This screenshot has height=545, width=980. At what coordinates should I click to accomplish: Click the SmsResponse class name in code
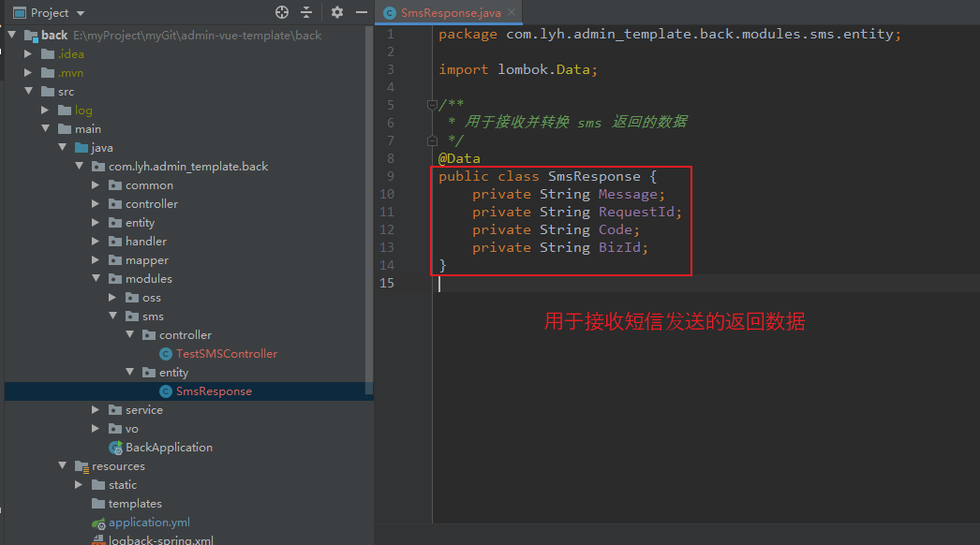coord(594,176)
